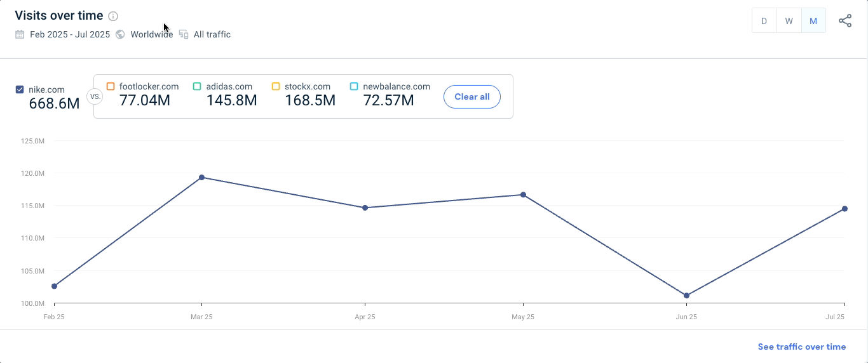This screenshot has height=363, width=868.
Task: Click the Worldwide label
Action: pos(151,34)
